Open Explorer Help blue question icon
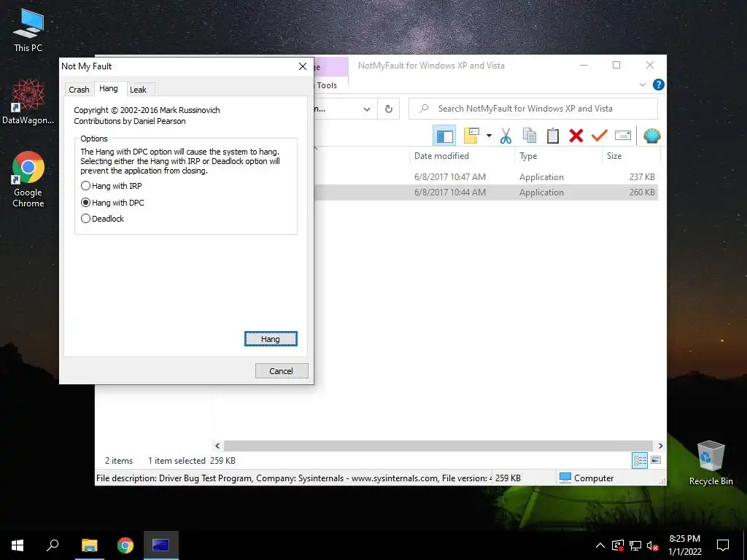This screenshot has width=747, height=560. [659, 85]
